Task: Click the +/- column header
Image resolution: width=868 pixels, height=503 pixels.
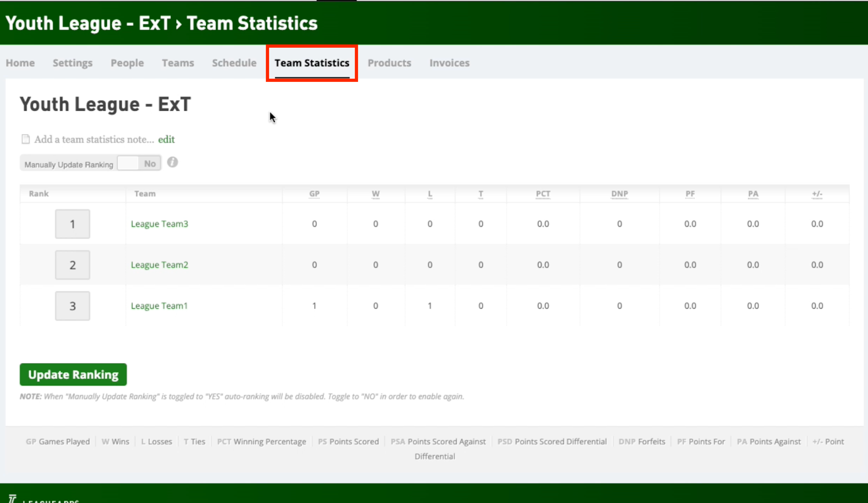Action: click(818, 194)
